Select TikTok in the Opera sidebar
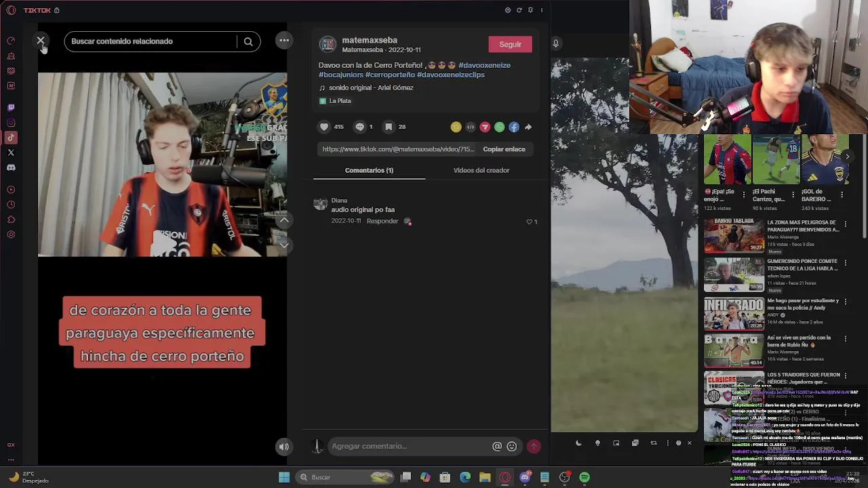The image size is (868, 488). click(11, 138)
